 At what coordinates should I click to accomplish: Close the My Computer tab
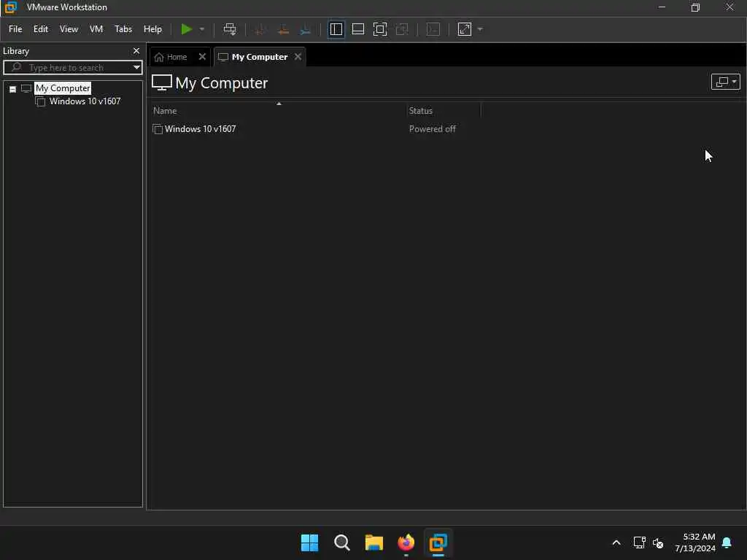[298, 57]
